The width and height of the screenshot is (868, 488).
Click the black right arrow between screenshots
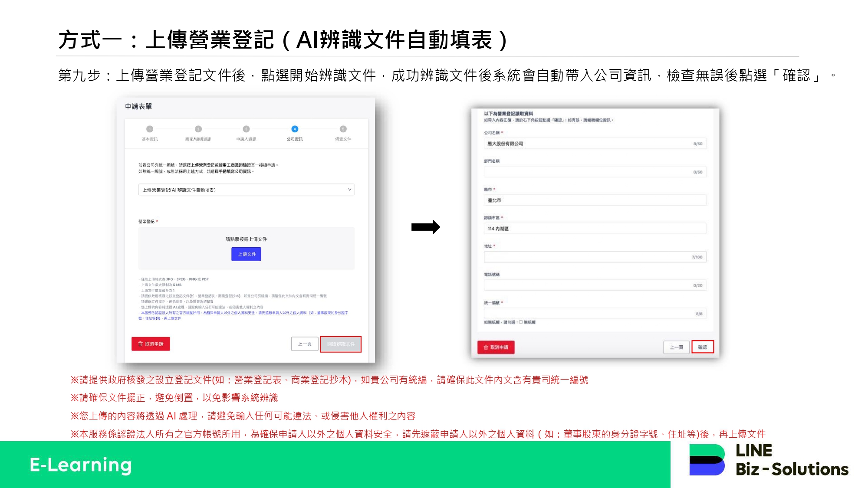click(x=425, y=227)
